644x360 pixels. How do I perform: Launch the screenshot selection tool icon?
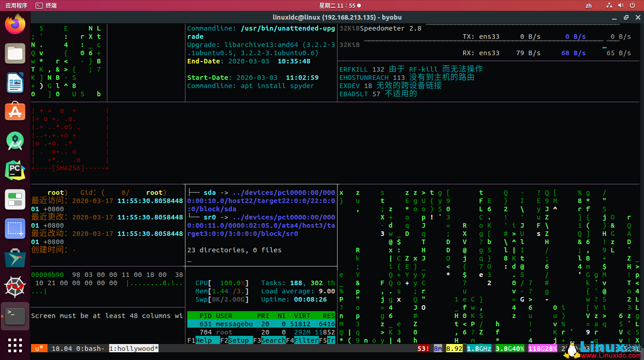pos(15,229)
